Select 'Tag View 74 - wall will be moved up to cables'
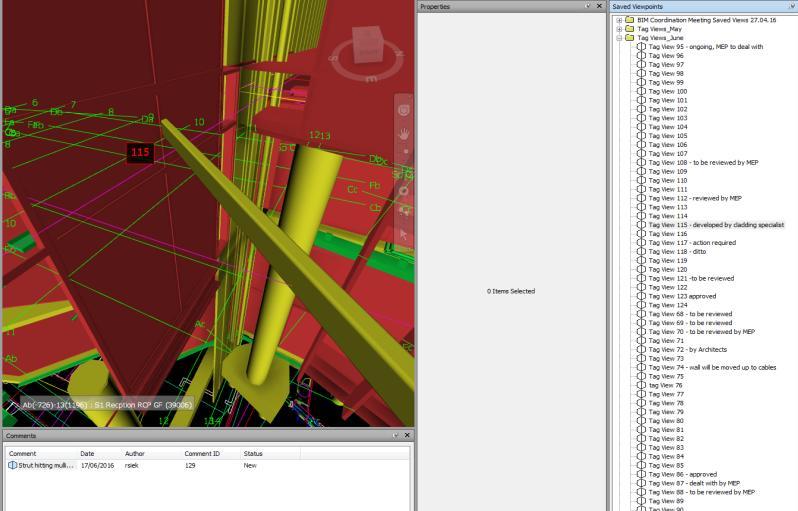Viewport: 798px width, 511px height. click(712, 367)
